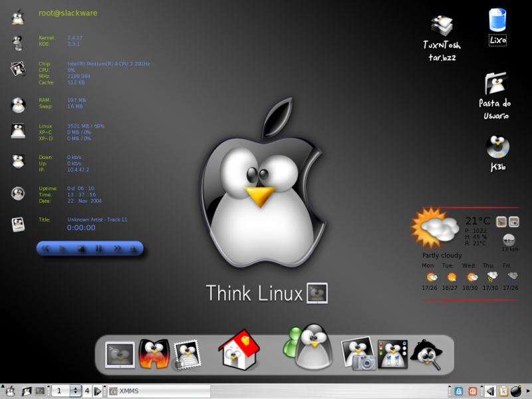The width and height of the screenshot is (532, 399).
Task: Launch the messenger penguin with green buddy
Action: [308, 346]
